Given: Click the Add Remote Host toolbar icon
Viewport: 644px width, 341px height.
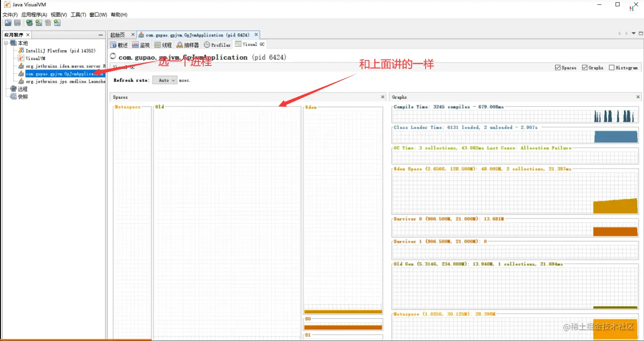Looking at the screenshot, I should click(x=29, y=23).
